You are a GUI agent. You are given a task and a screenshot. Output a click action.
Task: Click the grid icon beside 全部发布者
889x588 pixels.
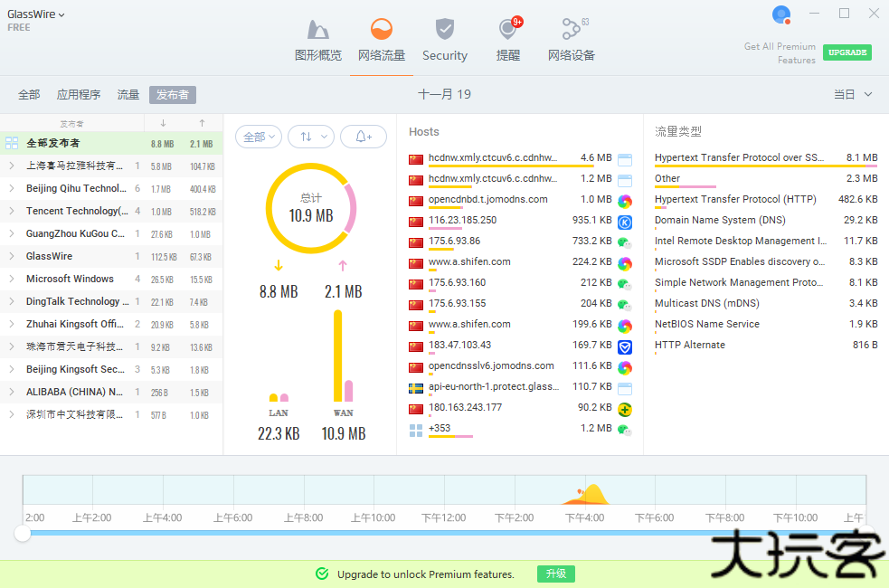(12, 144)
